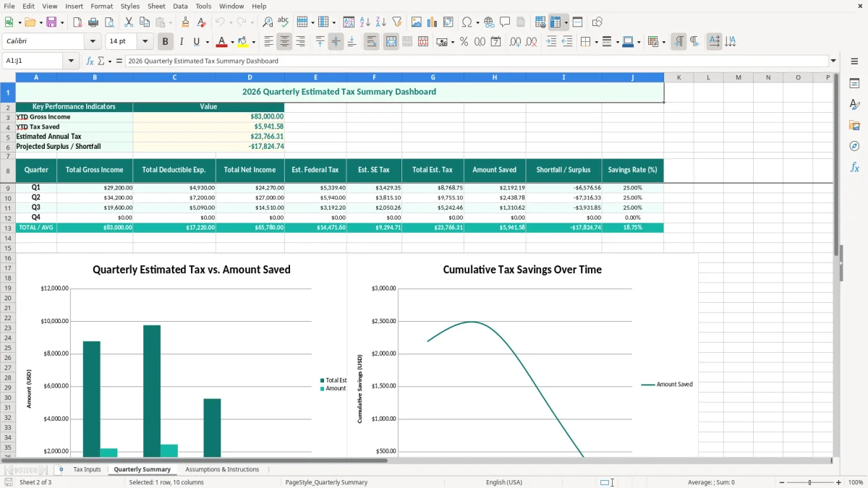Add Decimal Place icon
Image resolution: width=868 pixels, height=488 pixels.
click(515, 42)
